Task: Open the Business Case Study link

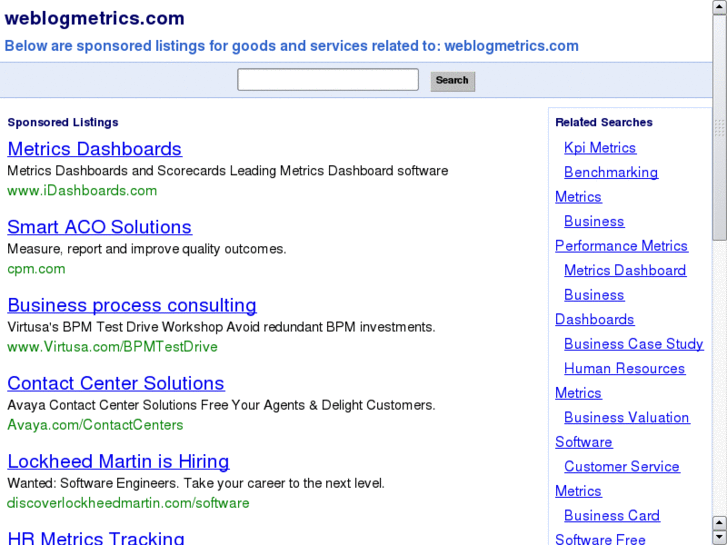Action: coord(633,344)
